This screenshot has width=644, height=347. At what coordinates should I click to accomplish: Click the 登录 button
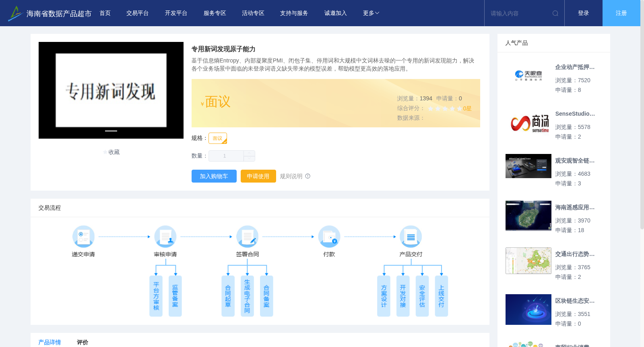(584, 13)
